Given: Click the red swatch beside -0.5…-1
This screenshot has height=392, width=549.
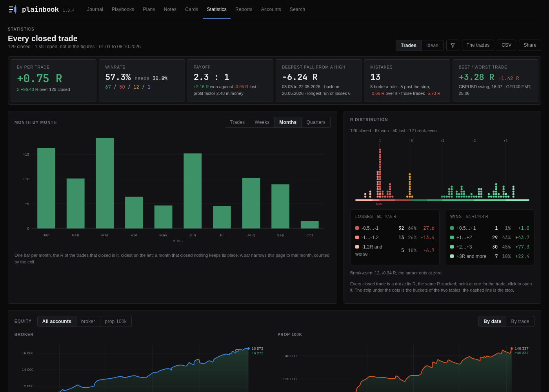Looking at the screenshot, I should pos(357,228).
